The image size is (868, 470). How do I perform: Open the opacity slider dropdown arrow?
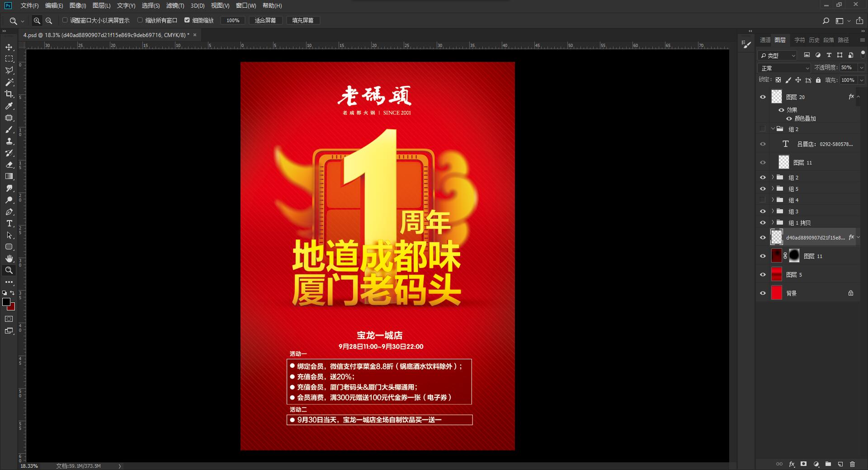pos(861,67)
